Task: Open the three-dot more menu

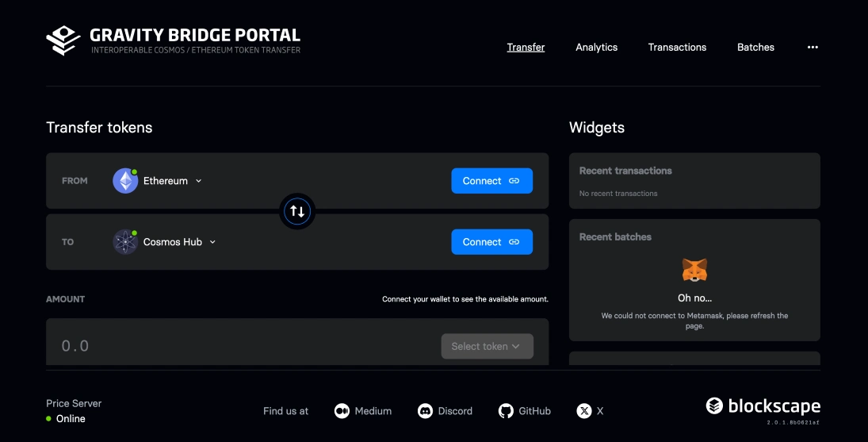Action: [812, 47]
